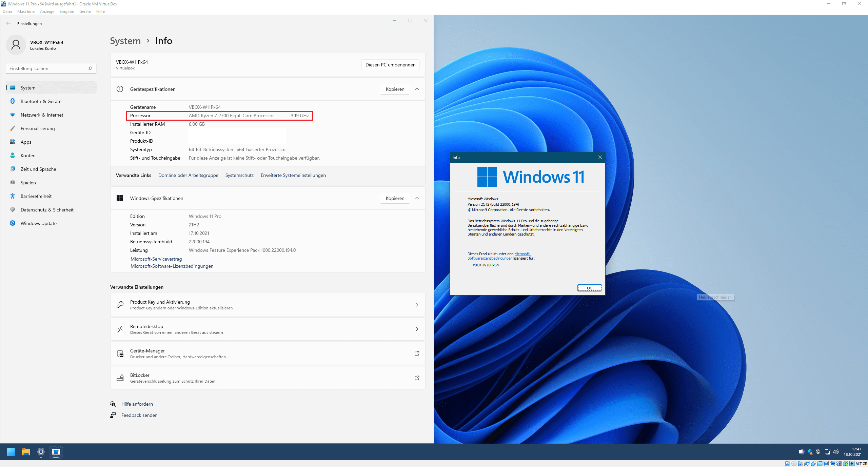Click the Einstellung suchen search field

(51, 68)
